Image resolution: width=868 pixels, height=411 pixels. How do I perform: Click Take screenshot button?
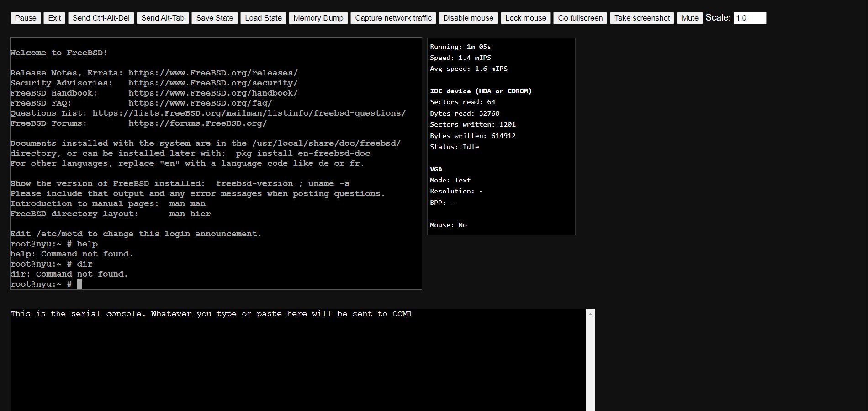tap(642, 18)
